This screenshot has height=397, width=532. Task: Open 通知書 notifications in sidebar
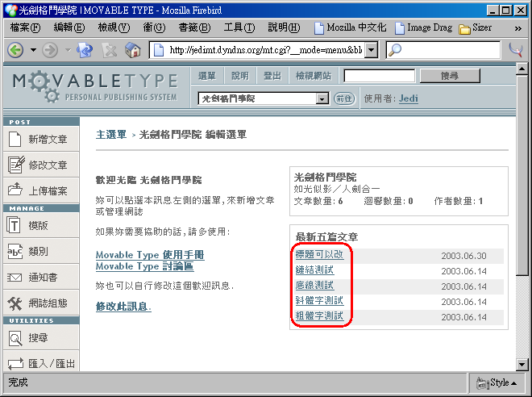pyautogui.click(x=41, y=277)
